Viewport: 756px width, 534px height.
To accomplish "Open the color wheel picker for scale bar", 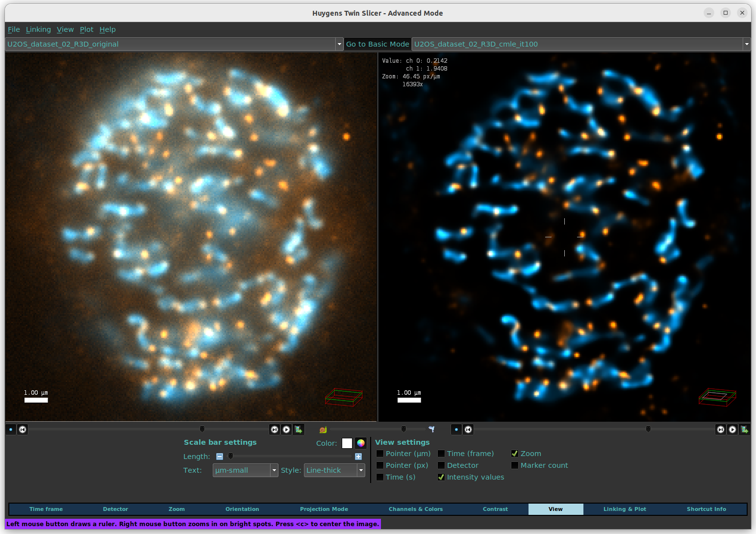I will [x=361, y=443].
